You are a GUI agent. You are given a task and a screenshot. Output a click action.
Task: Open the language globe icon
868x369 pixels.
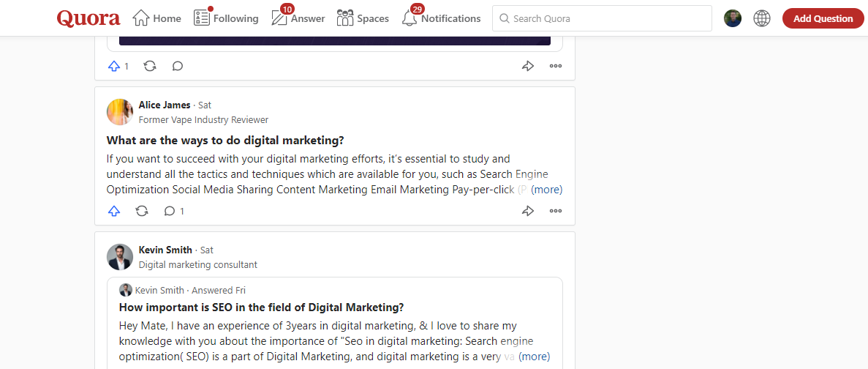pyautogui.click(x=762, y=18)
